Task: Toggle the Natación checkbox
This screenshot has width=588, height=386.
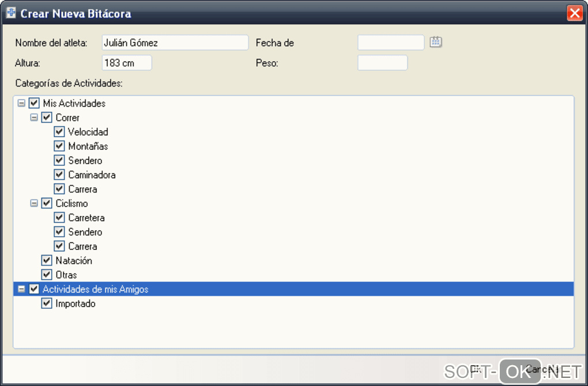Action: point(47,260)
